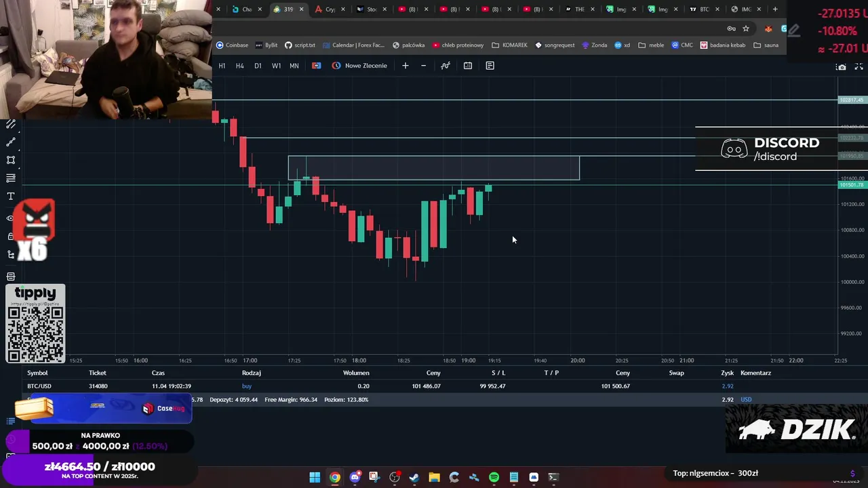Zoom in the chart with plus icon
Image resolution: width=868 pixels, height=488 pixels.
[406, 66]
